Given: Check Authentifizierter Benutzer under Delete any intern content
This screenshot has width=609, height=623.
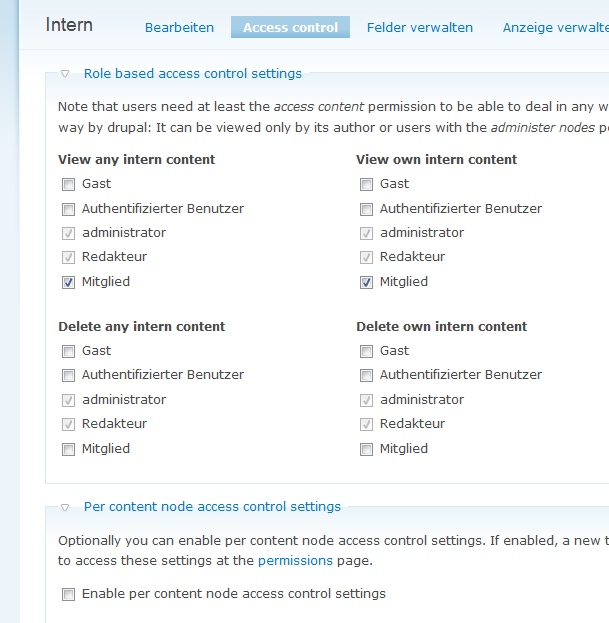Looking at the screenshot, I should tap(68, 375).
